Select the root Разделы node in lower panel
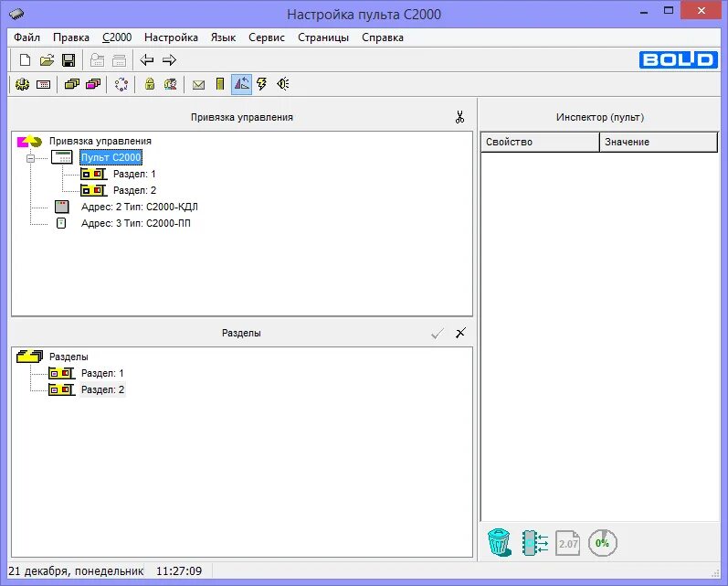This screenshot has width=728, height=586. pyautogui.click(x=69, y=357)
